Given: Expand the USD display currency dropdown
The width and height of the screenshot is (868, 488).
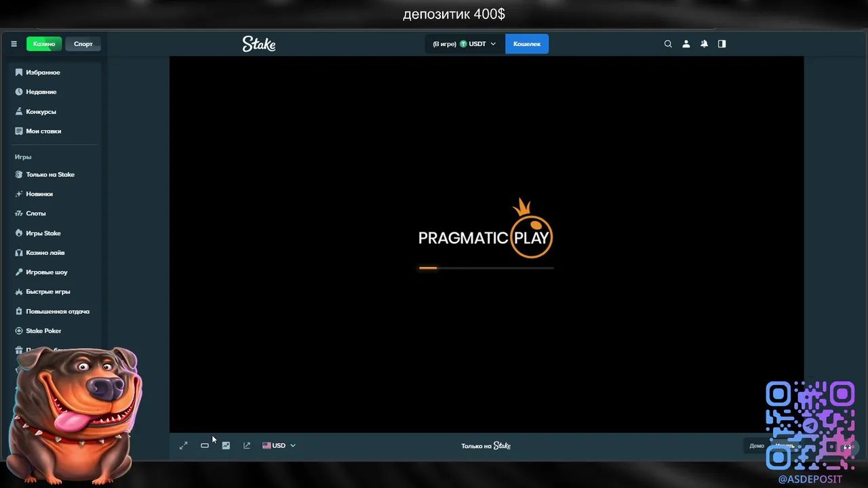Looking at the screenshot, I should click(279, 446).
